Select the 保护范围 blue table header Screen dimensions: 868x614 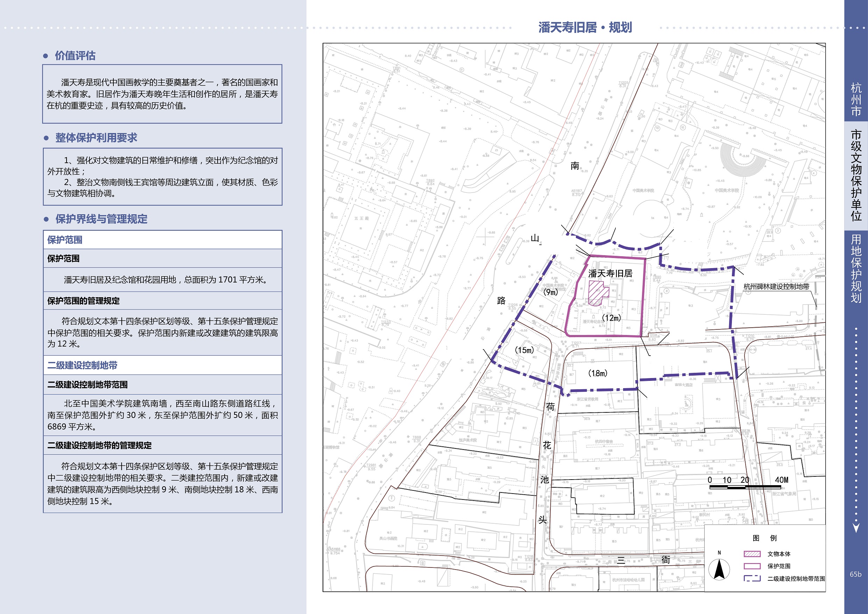(65, 240)
